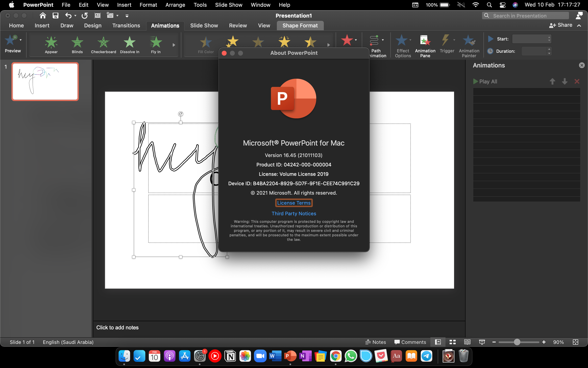Screen dimensions: 588x368
Task: Click the Home icon in title bar
Action: click(x=43, y=16)
